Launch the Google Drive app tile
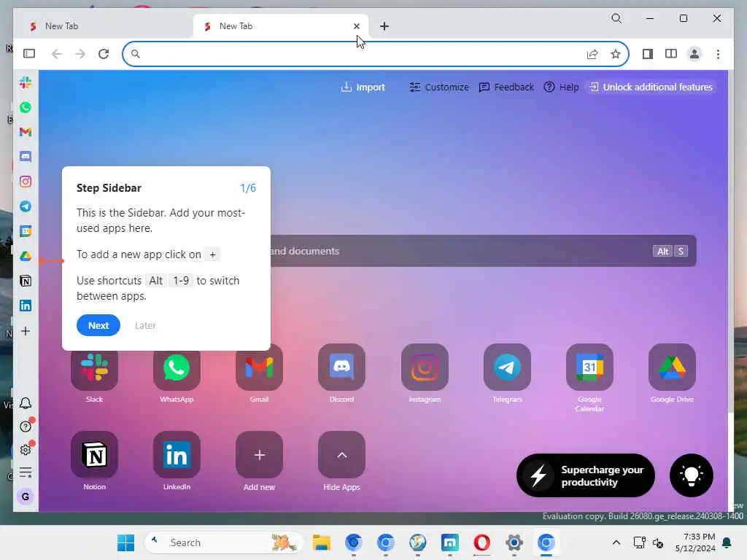Screen dimensions: 747x560 tap(672, 367)
